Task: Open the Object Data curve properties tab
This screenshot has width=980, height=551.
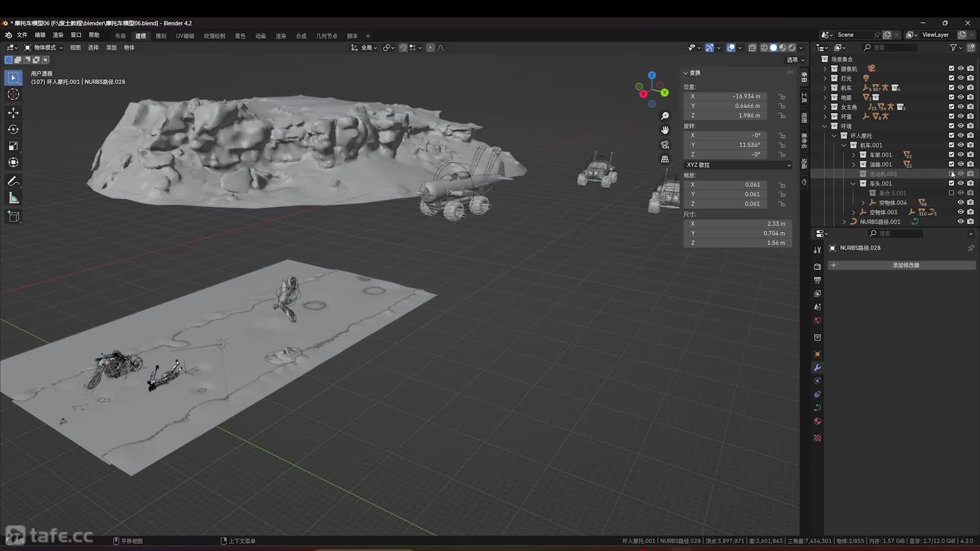Action: coord(817,408)
